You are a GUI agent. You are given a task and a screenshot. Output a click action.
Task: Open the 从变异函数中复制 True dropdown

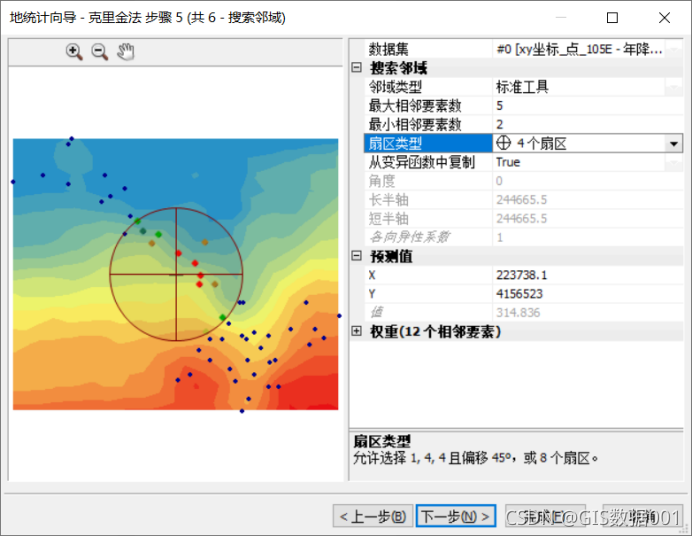(x=674, y=162)
